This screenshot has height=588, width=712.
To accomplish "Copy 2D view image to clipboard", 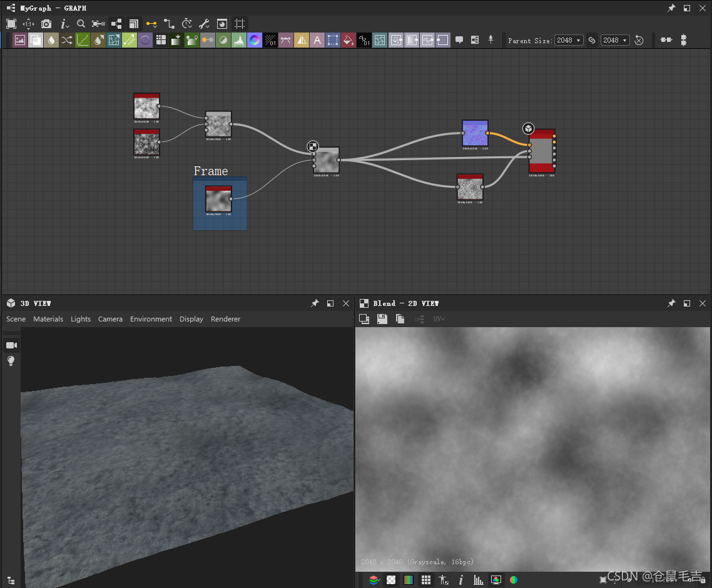I will [x=400, y=319].
